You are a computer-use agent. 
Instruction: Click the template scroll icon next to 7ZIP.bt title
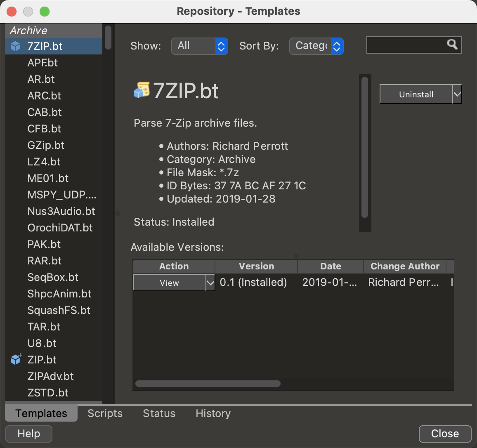[x=142, y=90]
